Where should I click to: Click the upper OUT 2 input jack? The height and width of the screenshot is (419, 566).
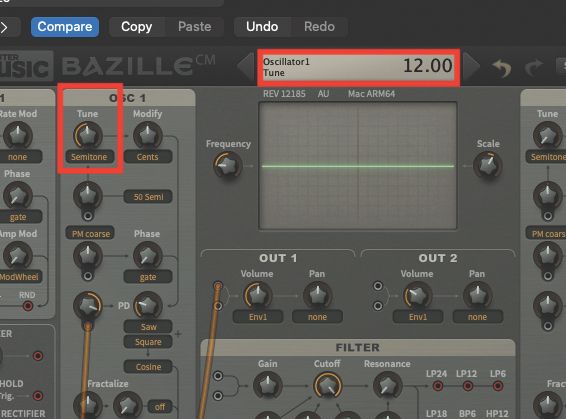[378, 286]
